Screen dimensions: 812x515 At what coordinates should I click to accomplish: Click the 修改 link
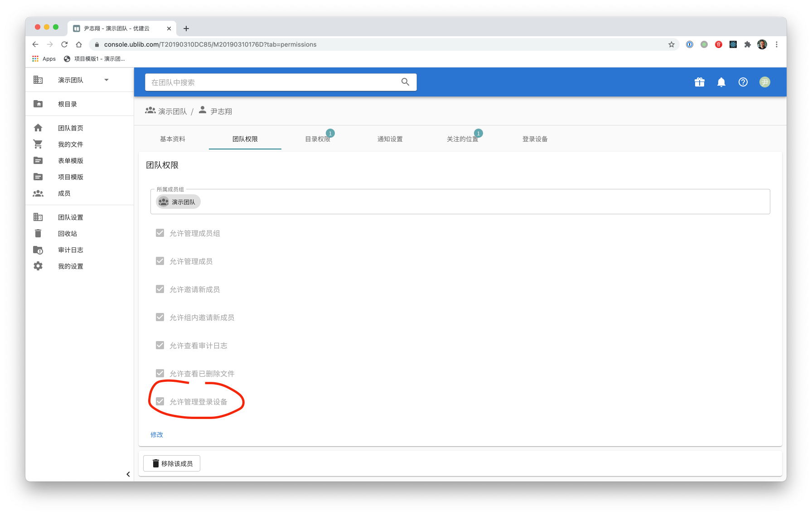point(157,434)
